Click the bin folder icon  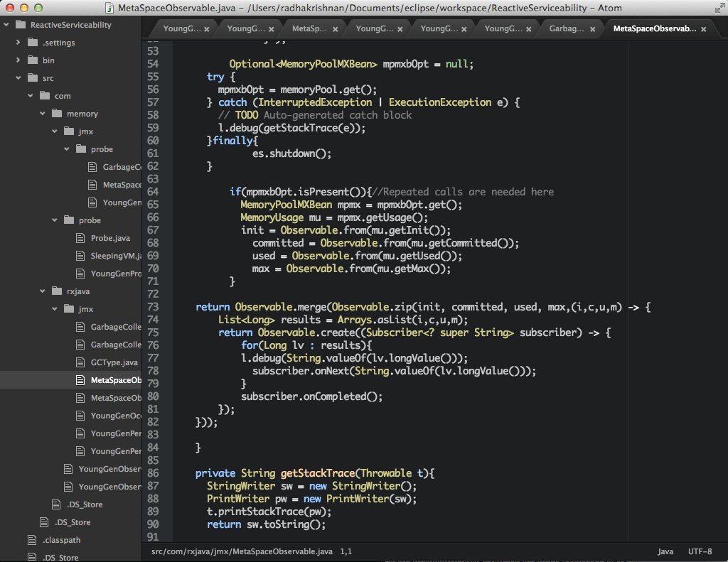click(32, 60)
